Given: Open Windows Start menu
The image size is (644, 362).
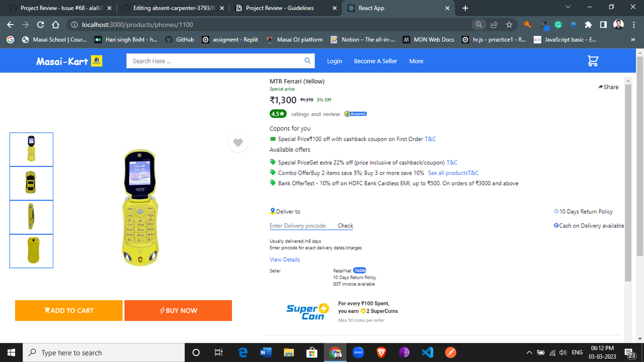Looking at the screenshot, I should (x=11, y=352).
